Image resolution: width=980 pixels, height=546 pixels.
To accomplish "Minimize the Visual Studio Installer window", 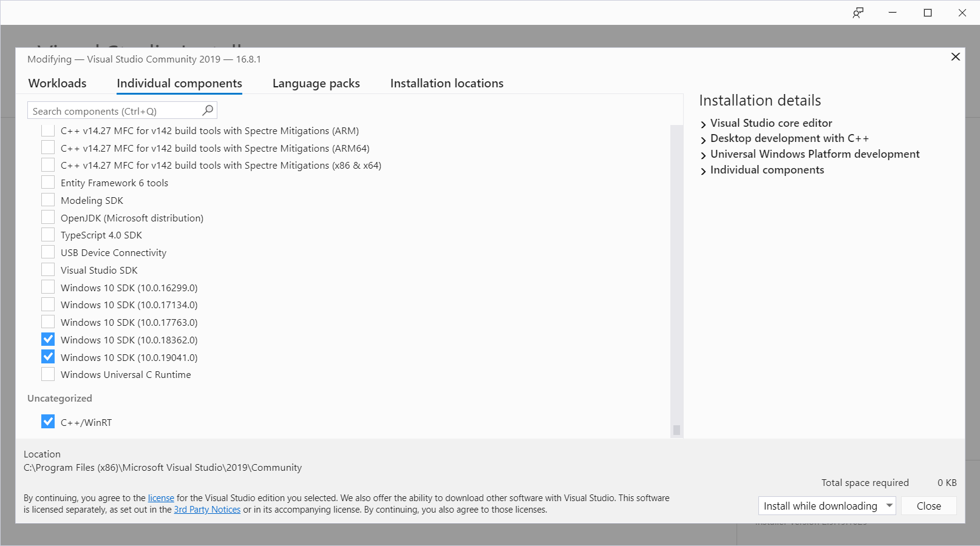I will coord(893,13).
